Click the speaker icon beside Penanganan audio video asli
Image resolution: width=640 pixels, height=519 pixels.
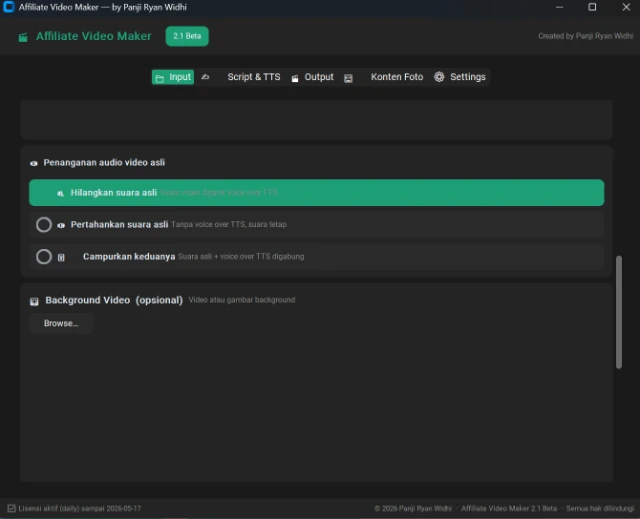pyautogui.click(x=34, y=163)
